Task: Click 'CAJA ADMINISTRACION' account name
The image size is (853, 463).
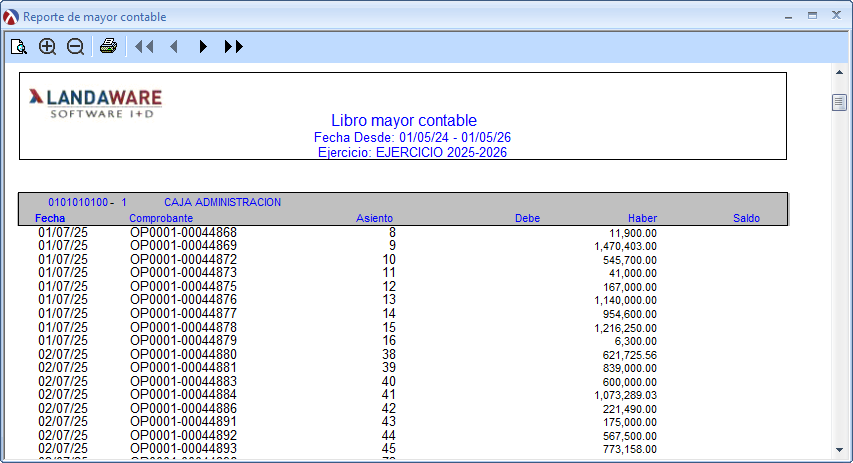Action: tap(222, 202)
